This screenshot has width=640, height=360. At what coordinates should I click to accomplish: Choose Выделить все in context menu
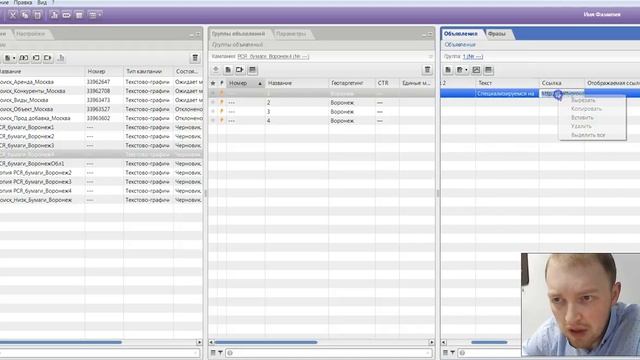click(588, 135)
